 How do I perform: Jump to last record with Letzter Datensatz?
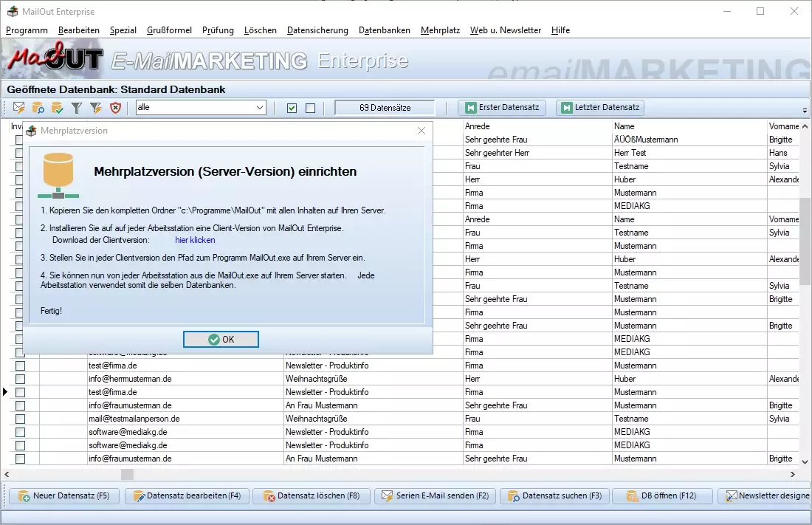[x=599, y=108]
